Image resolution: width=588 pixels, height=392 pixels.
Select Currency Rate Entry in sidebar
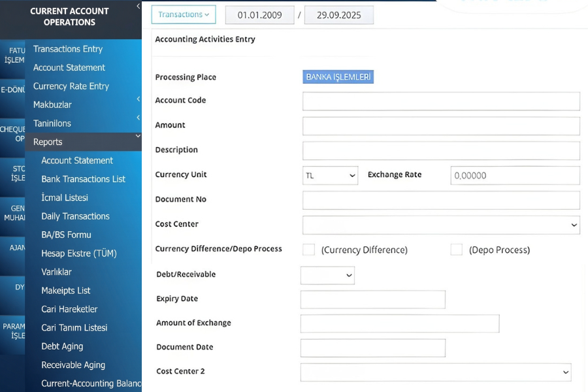[71, 86]
